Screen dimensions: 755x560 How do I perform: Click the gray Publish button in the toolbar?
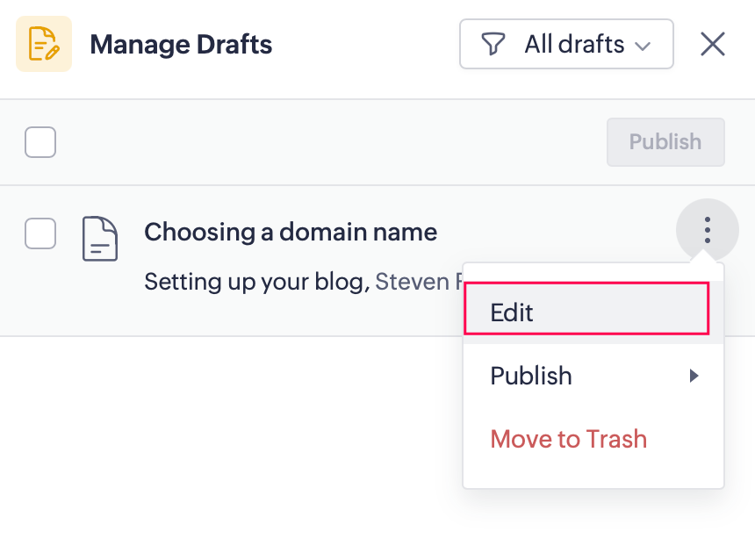[x=665, y=142]
